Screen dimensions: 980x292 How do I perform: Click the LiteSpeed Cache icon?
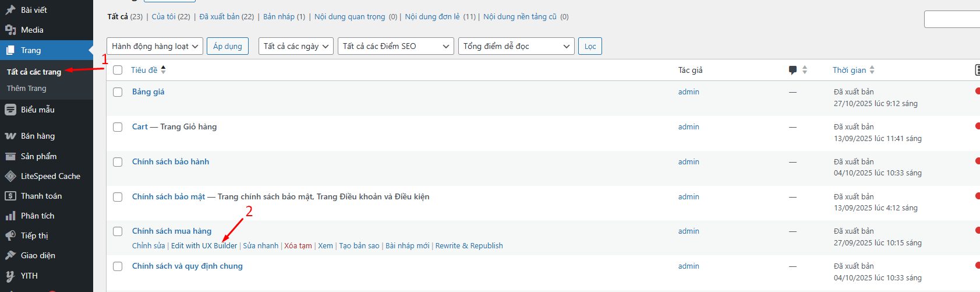coord(10,176)
